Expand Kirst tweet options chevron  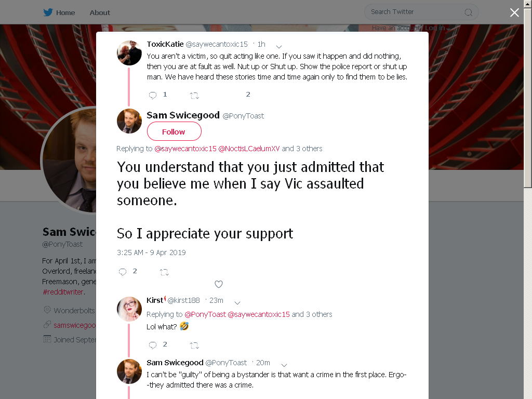coord(237,303)
